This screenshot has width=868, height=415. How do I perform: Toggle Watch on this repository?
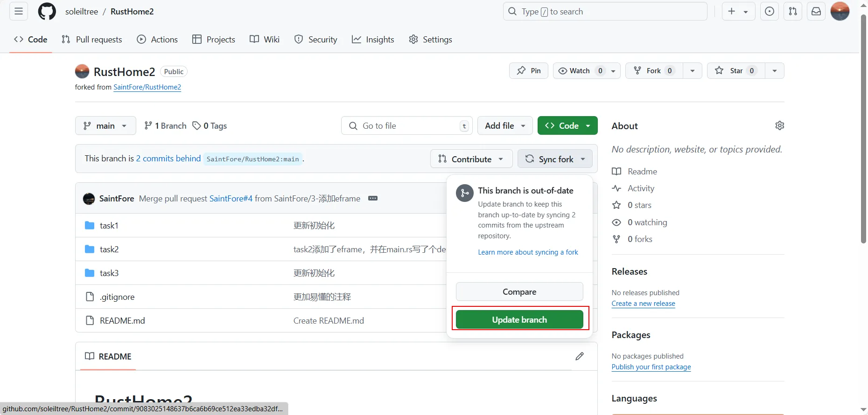[580, 71]
